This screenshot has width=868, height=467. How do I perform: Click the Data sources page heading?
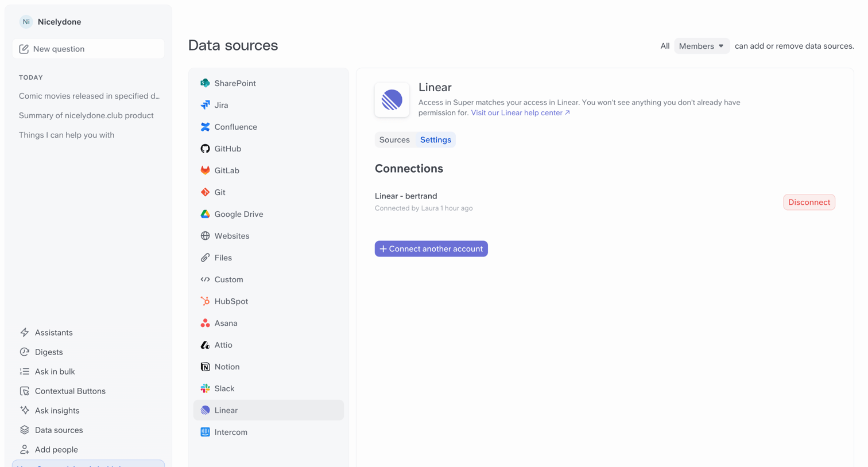[x=233, y=45]
